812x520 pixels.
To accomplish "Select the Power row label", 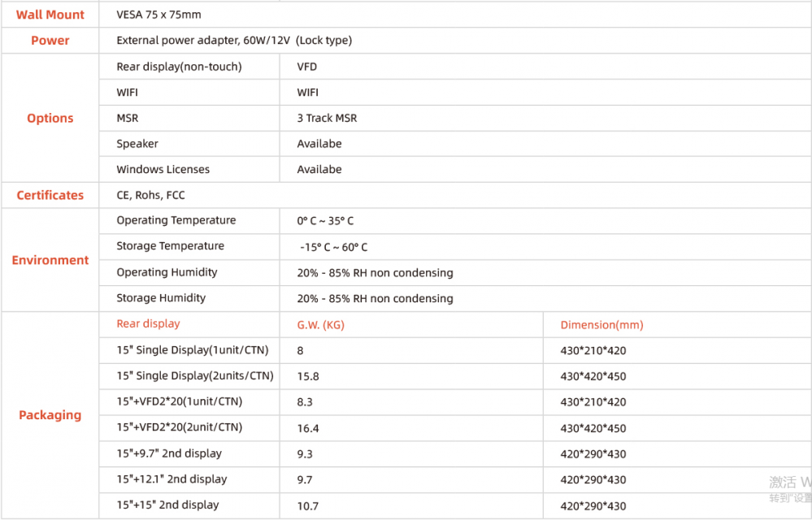I will click(50, 41).
